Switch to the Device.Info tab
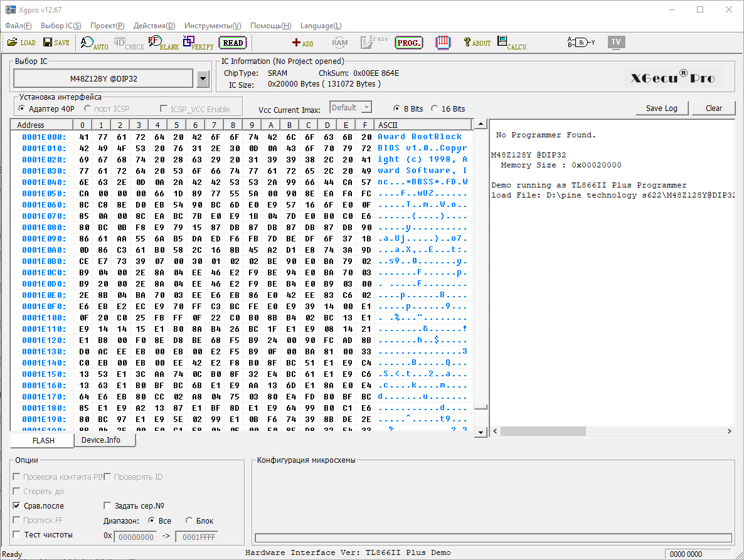Viewport: 744px width, 560px height. pyautogui.click(x=100, y=440)
